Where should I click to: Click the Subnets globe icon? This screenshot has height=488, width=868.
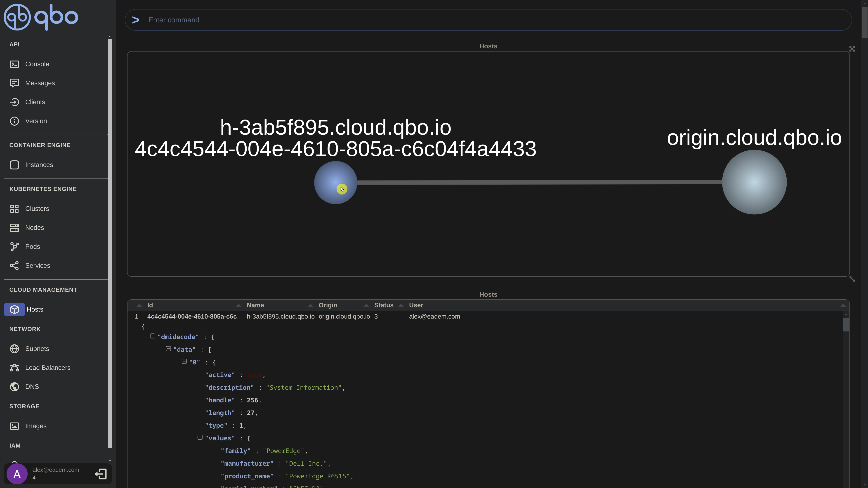14,349
